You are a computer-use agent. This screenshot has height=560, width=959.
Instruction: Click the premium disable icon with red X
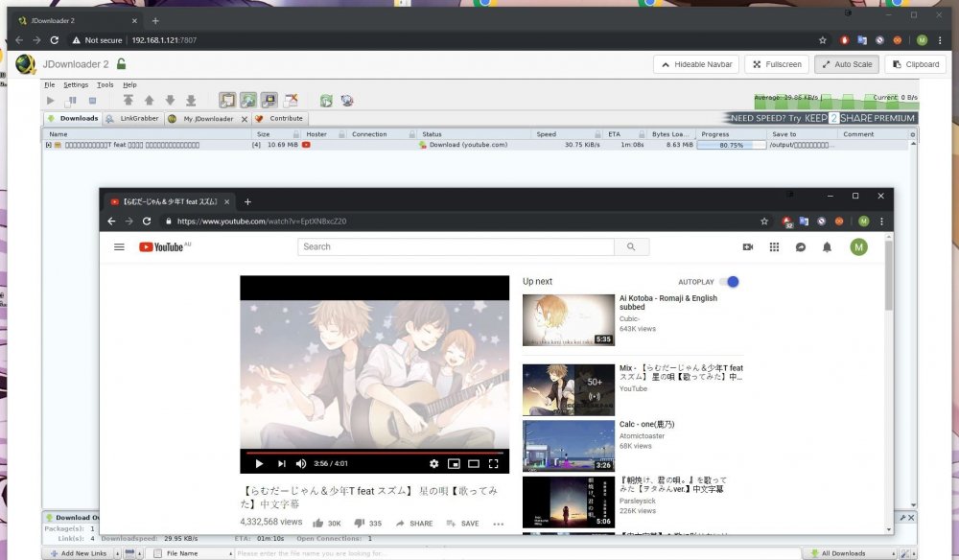point(291,101)
